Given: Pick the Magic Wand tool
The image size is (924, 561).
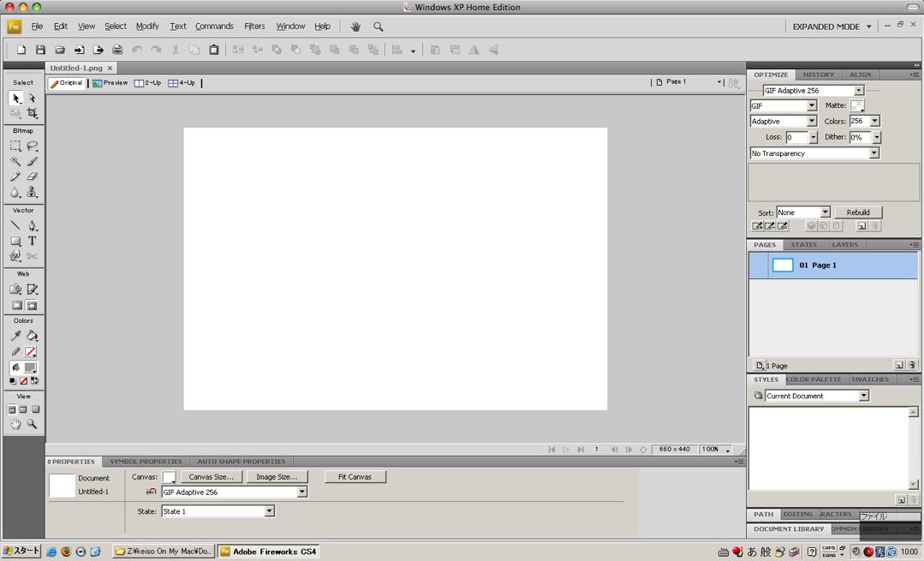Looking at the screenshot, I should tap(15, 161).
